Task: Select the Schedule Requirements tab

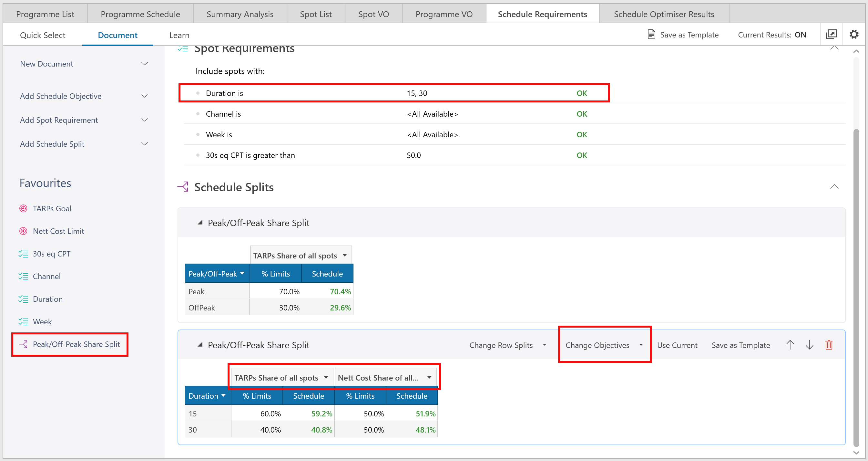Action: coord(543,14)
